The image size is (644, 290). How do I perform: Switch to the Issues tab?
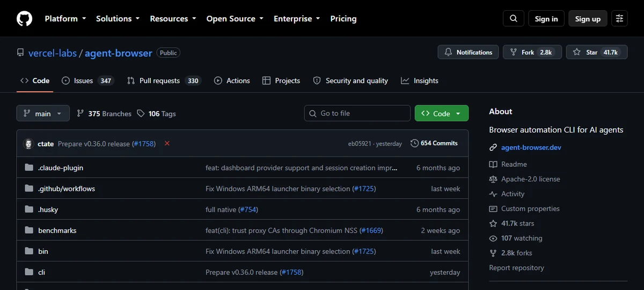87,81
